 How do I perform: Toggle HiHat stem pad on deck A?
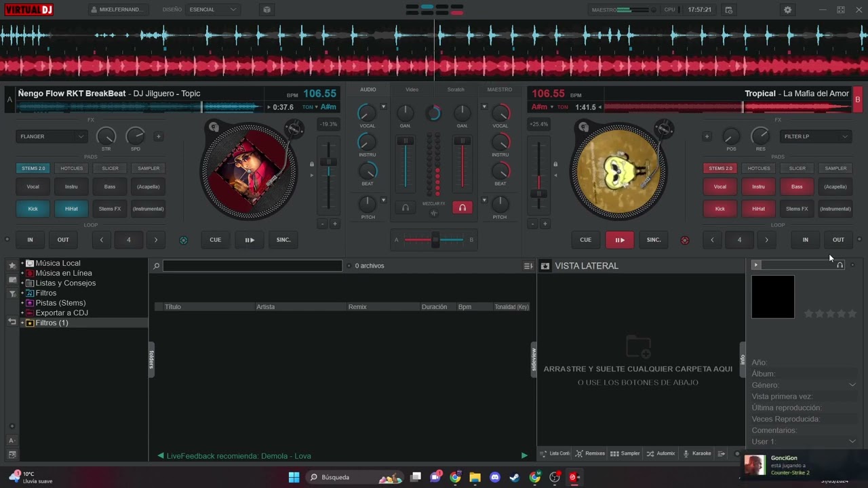point(71,209)
